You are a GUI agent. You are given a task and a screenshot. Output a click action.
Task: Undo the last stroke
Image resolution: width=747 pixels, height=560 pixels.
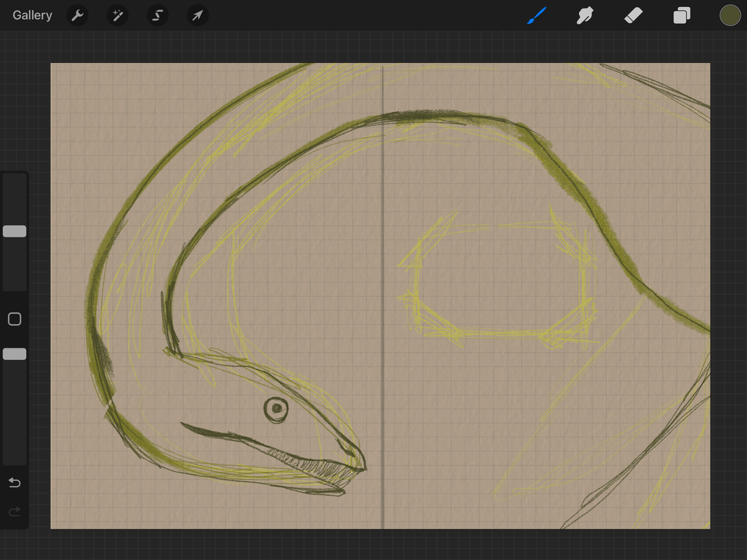pyautogui.click(x=15, y=483)
